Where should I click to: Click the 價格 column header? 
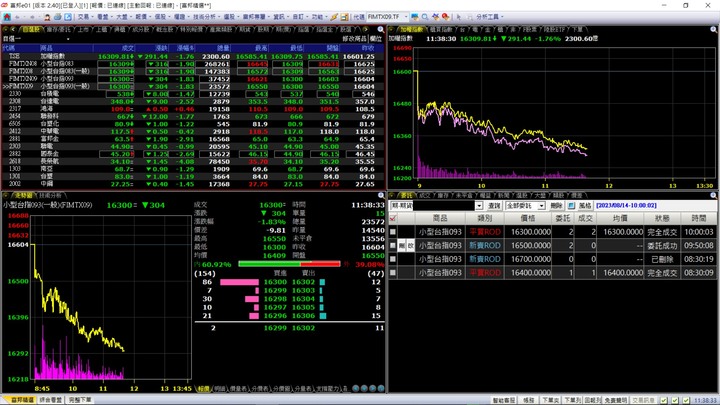coord(528,219)
